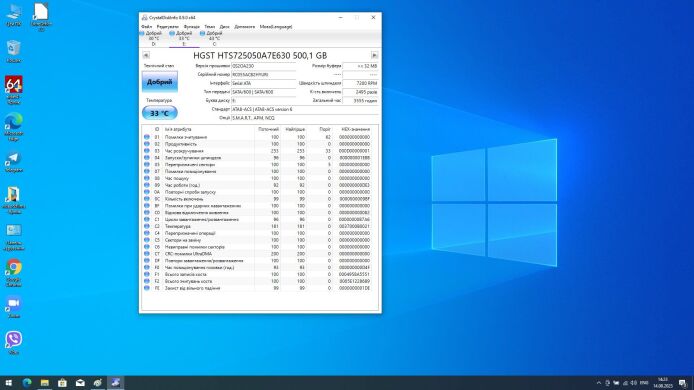Open the Telegram desktop shortcut
694x390 pixels.
pyautogui.click(x=14, y=162)
